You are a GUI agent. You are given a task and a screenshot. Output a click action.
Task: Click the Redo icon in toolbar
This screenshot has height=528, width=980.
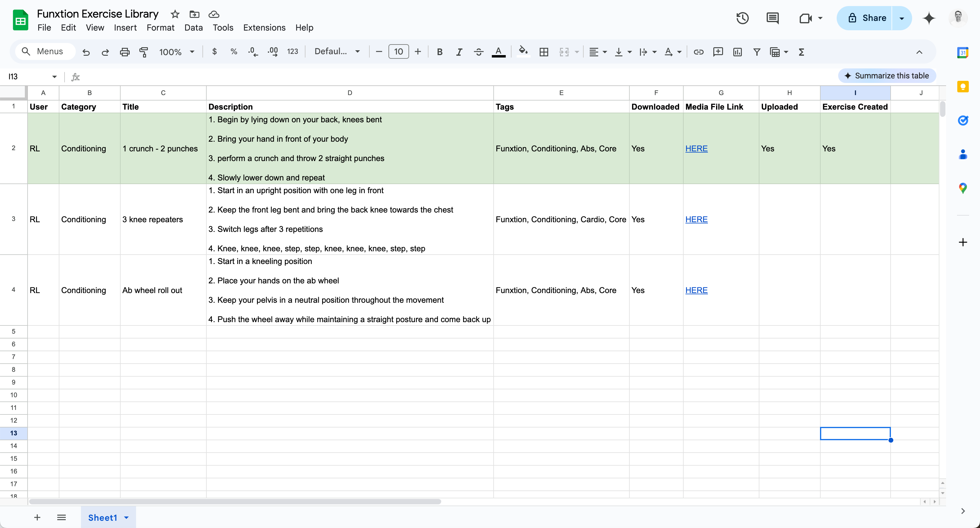tap(105, 52)
